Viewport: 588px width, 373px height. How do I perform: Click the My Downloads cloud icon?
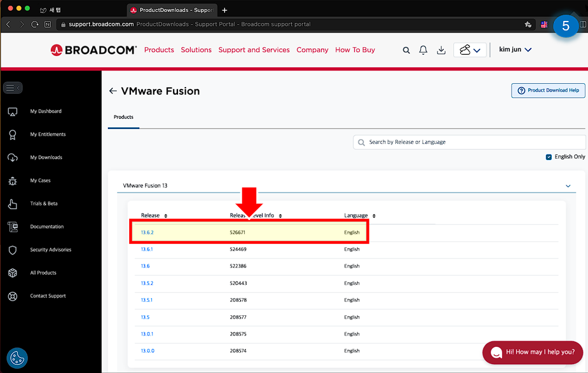(12, 158)
